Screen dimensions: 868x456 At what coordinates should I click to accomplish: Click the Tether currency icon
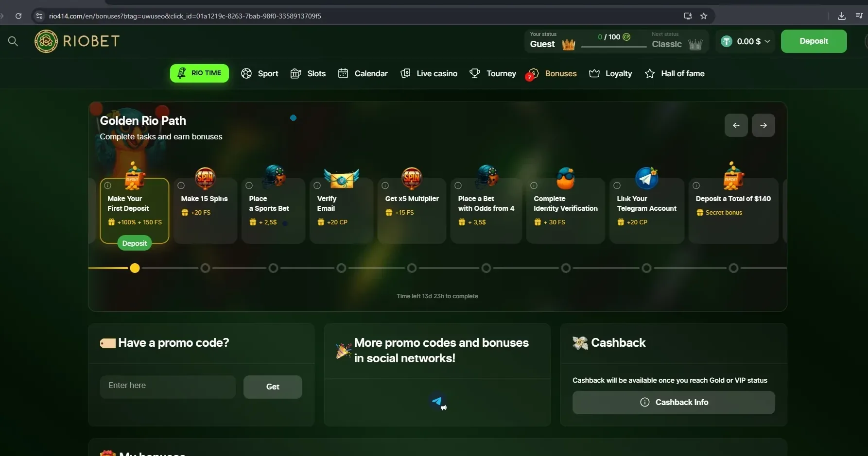[727, 42]
